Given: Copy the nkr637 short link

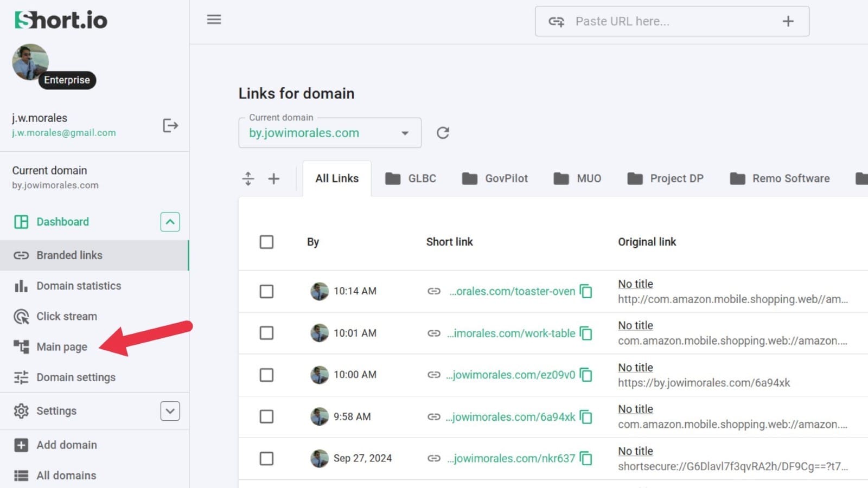Looking at the screenshot, I should (586, 458).
